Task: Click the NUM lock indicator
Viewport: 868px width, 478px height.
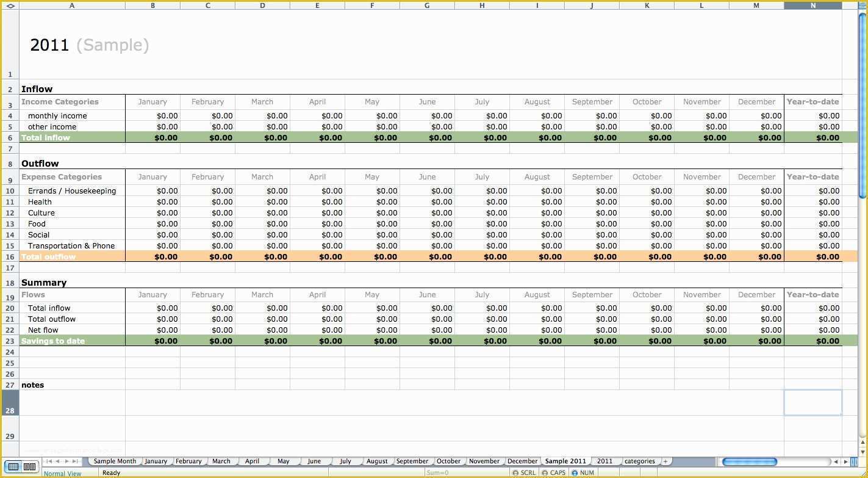Action: pos(583,473)
